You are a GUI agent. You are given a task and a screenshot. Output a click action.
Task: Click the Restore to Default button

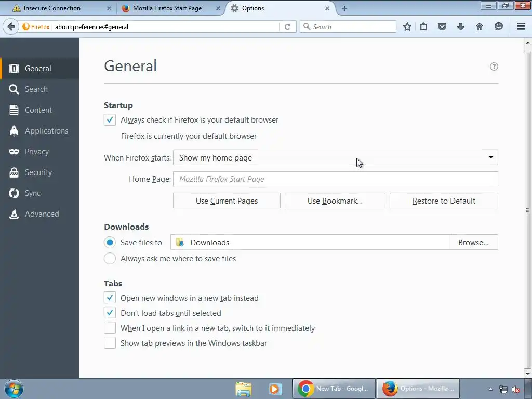click(444, 201)
